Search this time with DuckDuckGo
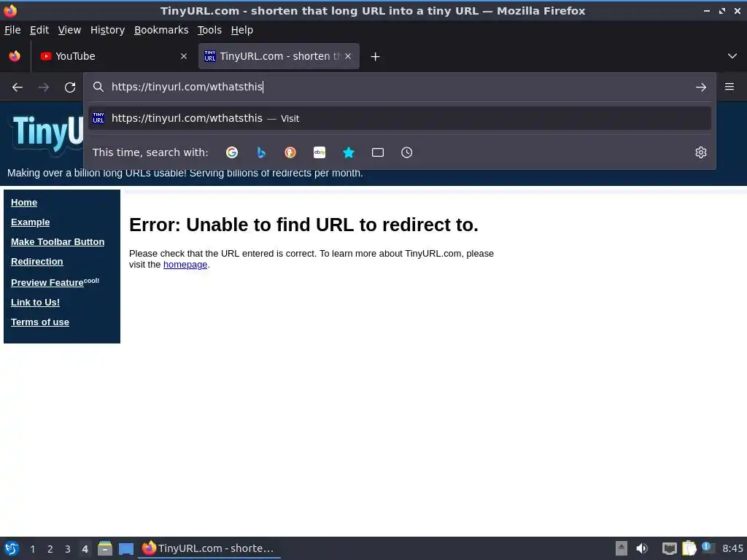Image resolution: width=747 pixels, height=560 pixels. click(x=290, y=152)
